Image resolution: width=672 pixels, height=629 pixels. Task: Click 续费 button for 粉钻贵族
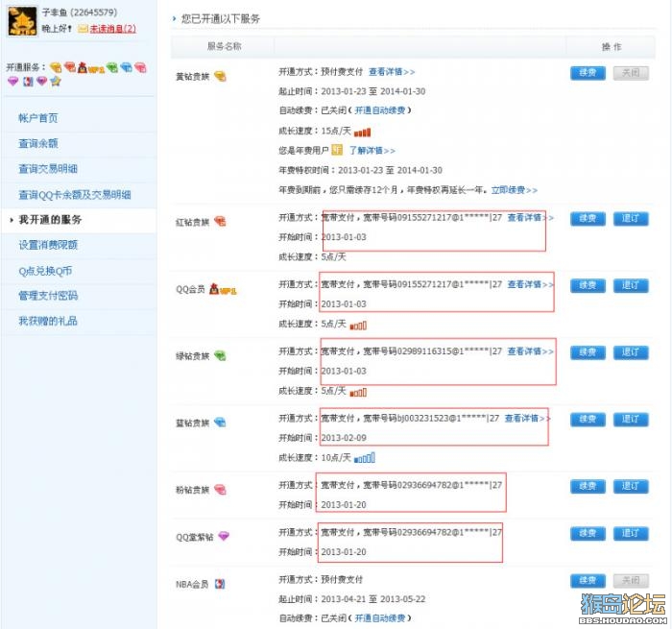tap(588, 486)
